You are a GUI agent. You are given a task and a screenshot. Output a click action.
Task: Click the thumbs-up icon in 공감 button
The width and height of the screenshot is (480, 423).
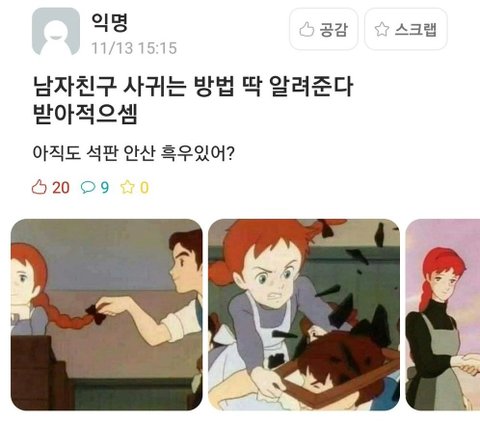coord(306,29)
